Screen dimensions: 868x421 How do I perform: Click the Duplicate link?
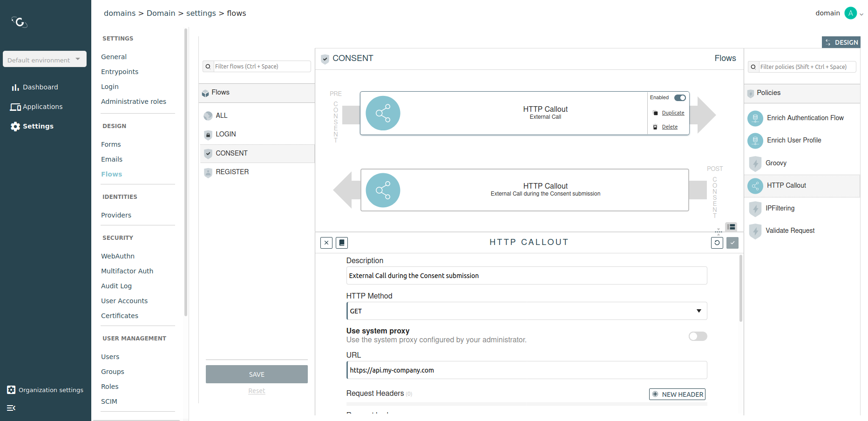point(673,113)
